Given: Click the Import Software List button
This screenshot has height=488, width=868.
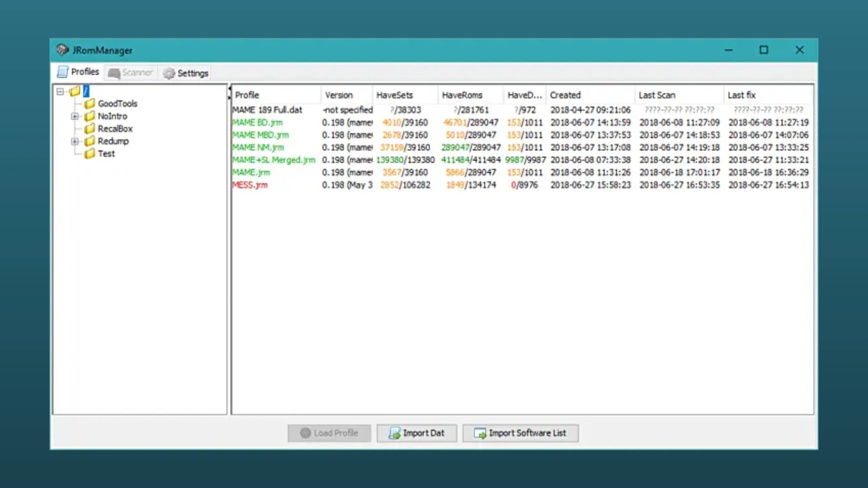Looking at the screenshot, I should point(520,433).
